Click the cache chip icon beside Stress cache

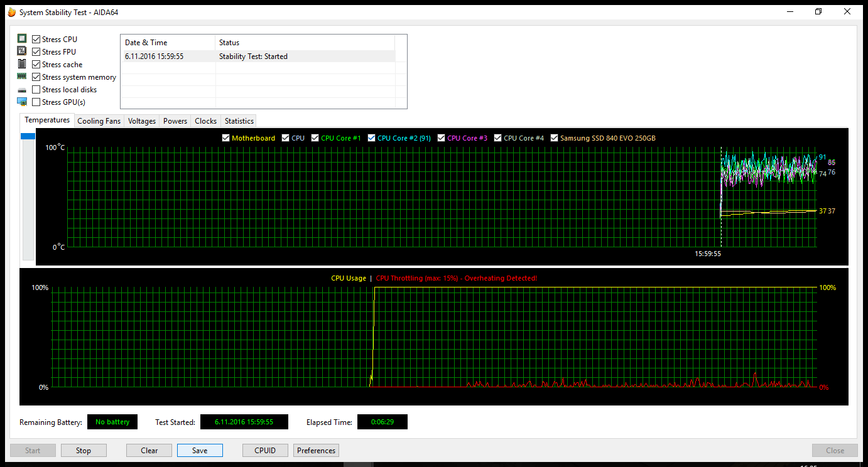[x=22, y=64]
